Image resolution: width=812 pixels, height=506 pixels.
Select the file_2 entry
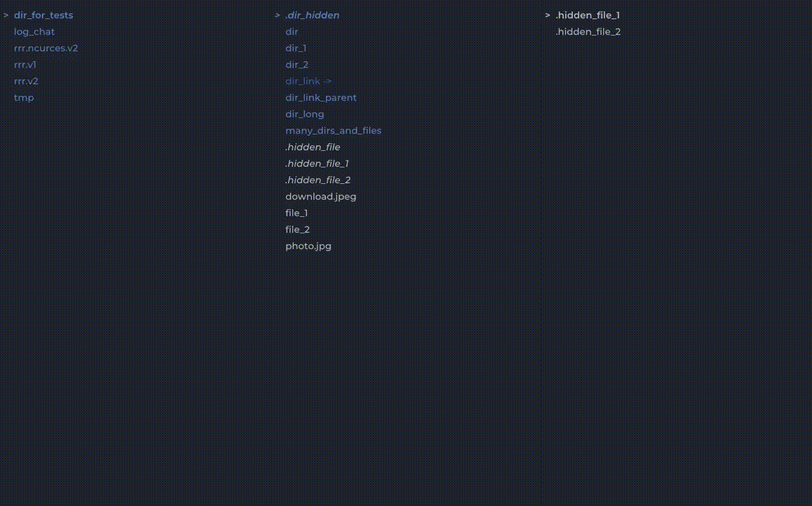tap(298, 230)
